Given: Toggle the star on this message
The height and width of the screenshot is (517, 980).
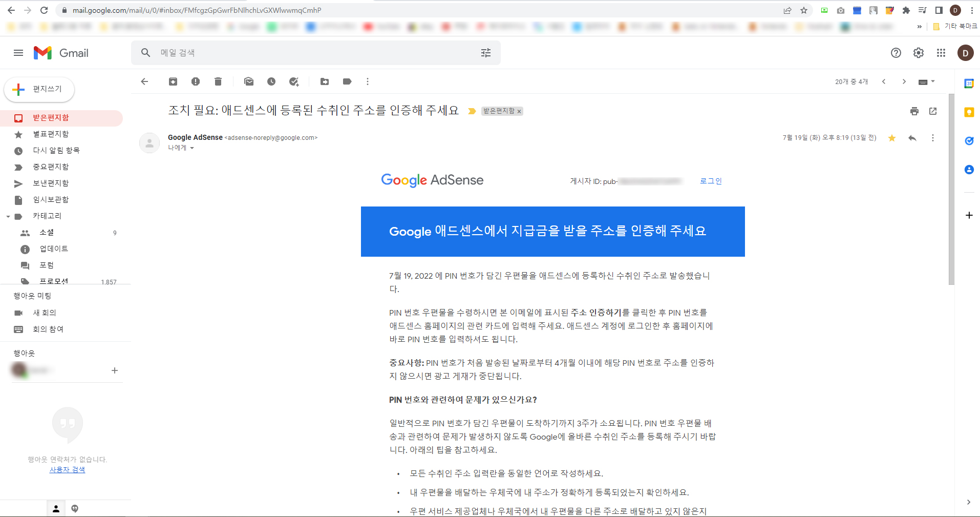Looking at the screenshot, I should [892, 138].
